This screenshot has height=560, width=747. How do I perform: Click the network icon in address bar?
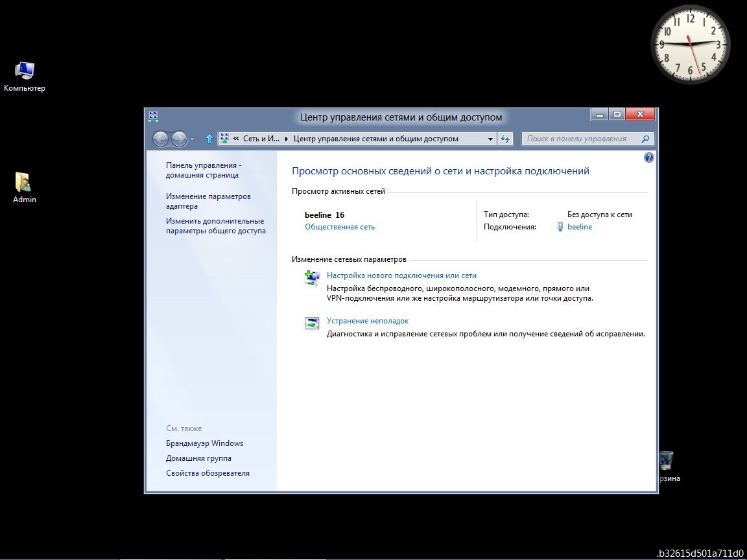coord(225,139)
